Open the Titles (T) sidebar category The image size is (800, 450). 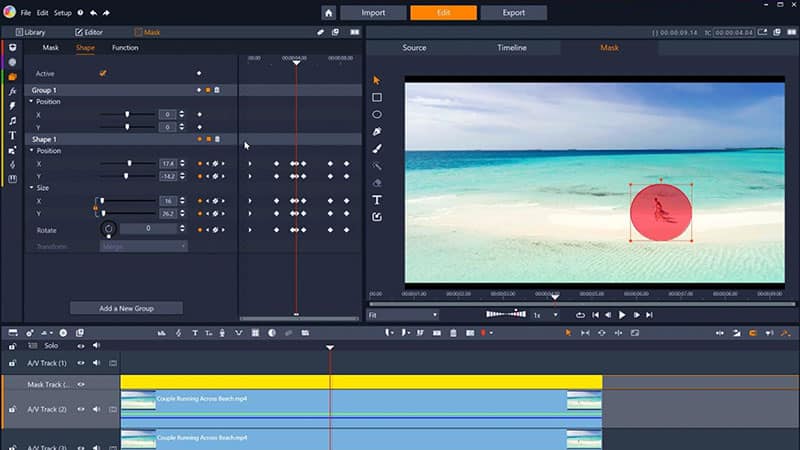pyautogui.click(x=13, y=136)
